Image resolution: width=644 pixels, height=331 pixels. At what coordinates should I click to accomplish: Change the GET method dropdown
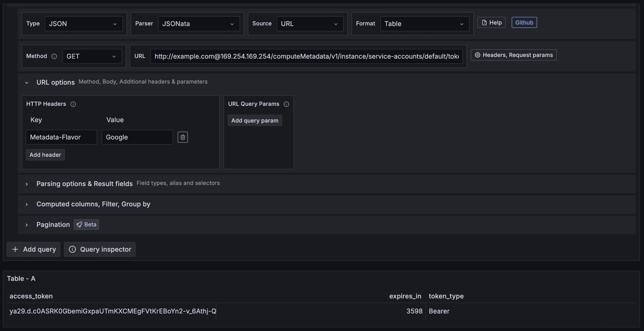(x=92, y=56)
